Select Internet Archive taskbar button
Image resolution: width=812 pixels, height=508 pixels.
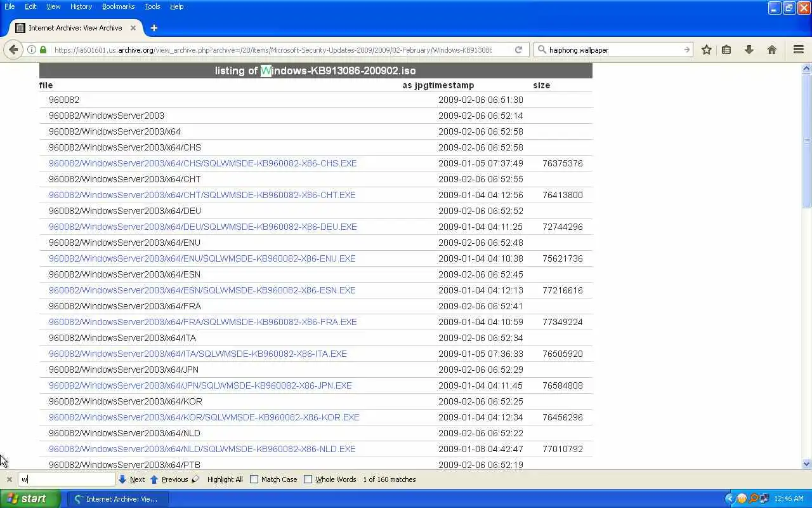pyautogui.click(x=117, y=498)
